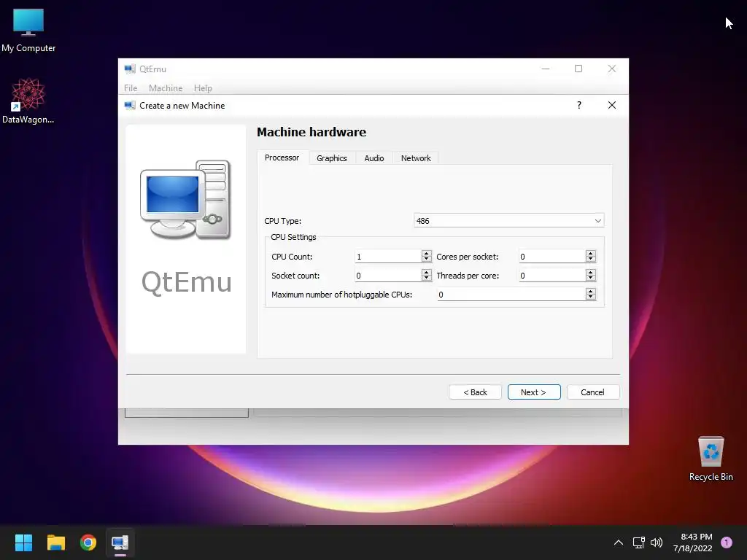The width and height of the screenshot is (747, 560).
Task: Open File Explorer from taskbar
Action: pos(56,542)
